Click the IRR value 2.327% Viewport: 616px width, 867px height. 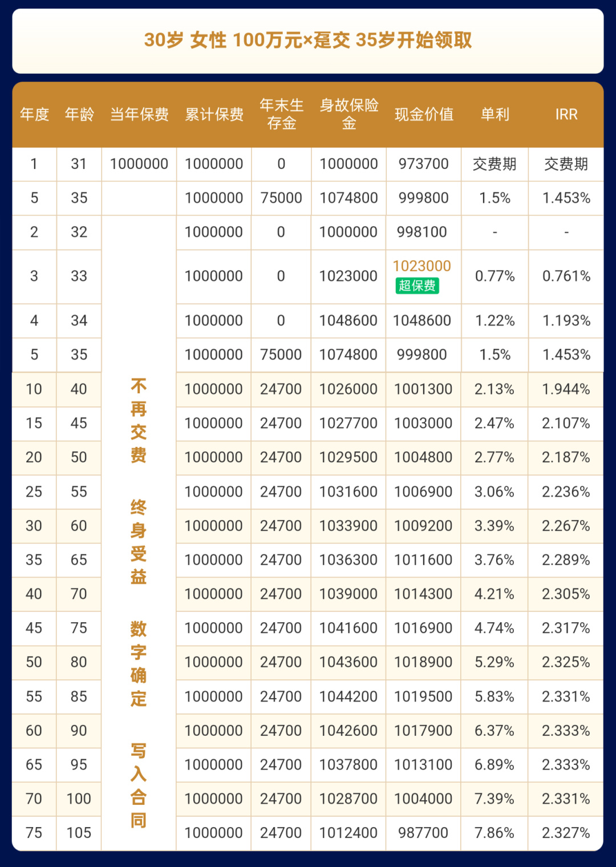pos(566,833)
